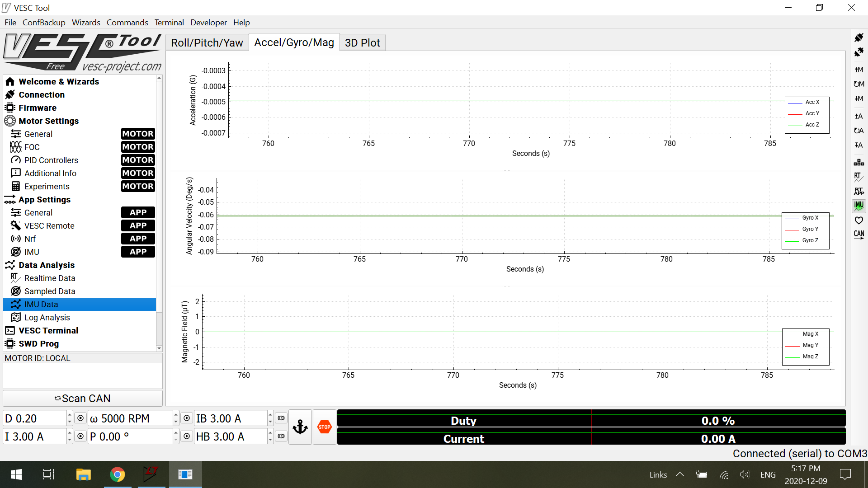Click the red STOP motor button
The width and height of the screenshot is (868, 488).
click(x=324, y=427)
